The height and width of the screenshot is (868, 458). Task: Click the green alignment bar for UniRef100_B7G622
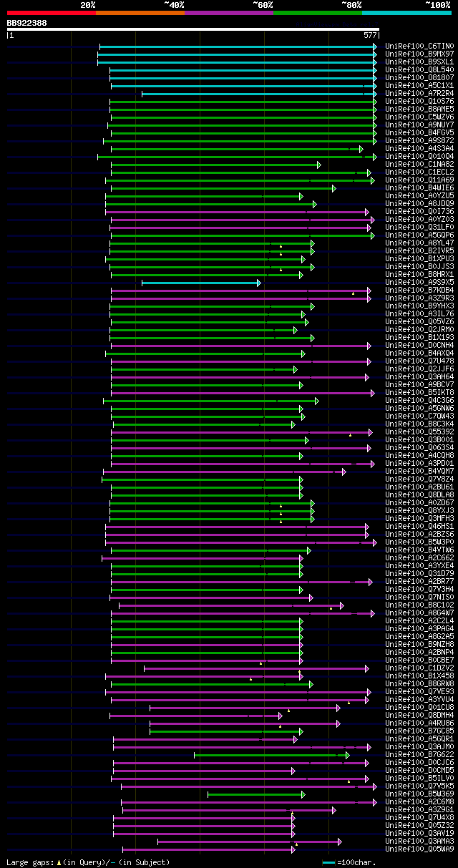pos(271,755)
